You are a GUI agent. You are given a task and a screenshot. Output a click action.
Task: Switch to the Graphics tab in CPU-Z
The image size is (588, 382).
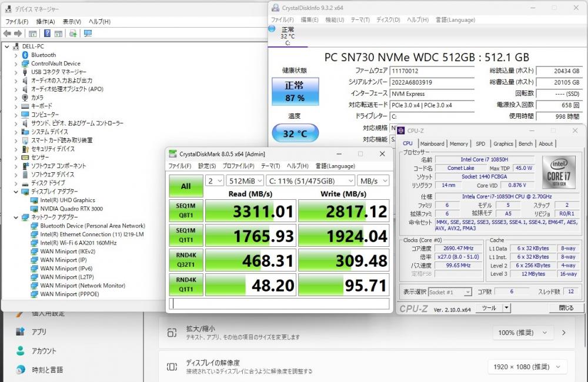coord(503,143)
